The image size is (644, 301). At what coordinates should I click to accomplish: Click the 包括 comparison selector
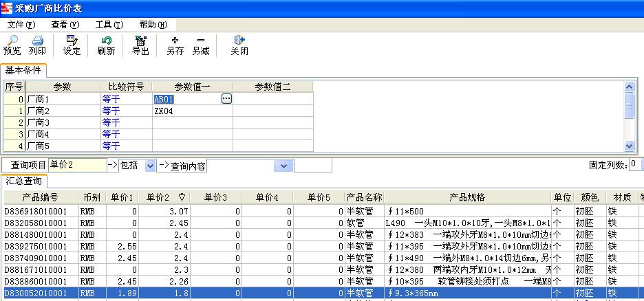(x=136, y=166)
